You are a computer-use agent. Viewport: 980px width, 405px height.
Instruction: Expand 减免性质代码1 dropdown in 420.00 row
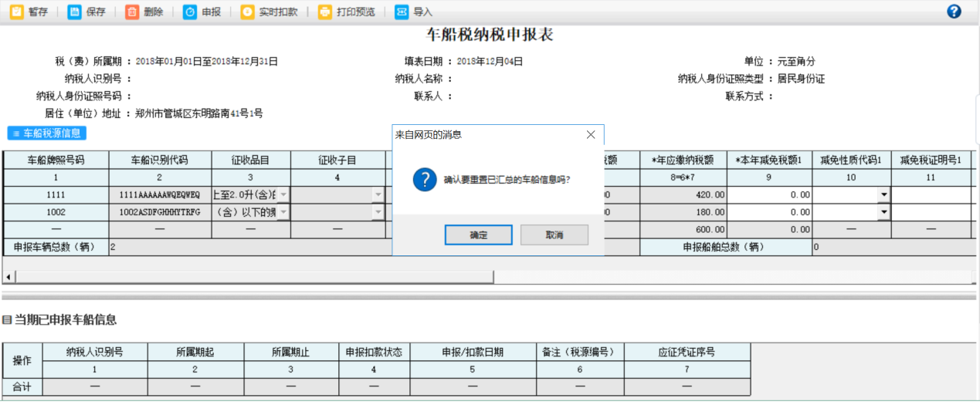(x=884, y=194)
